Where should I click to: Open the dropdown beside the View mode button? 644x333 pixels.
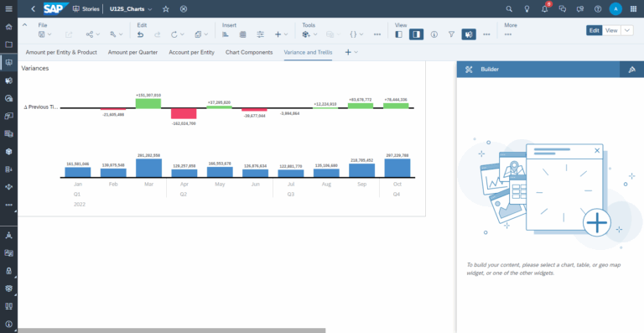(626, 30)
